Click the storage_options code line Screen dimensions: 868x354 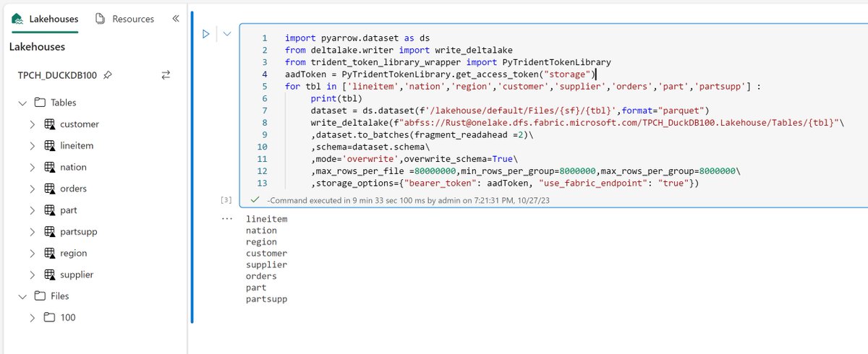(505, 183)
